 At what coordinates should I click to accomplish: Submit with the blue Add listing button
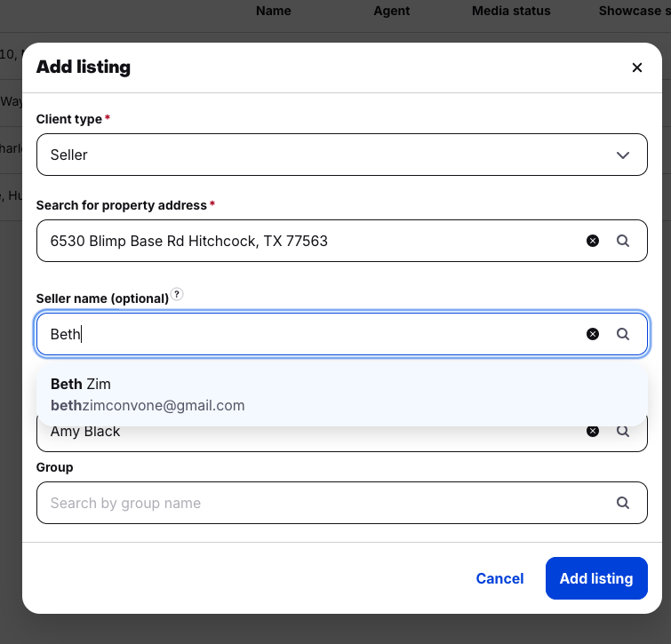tap(596, 578)
